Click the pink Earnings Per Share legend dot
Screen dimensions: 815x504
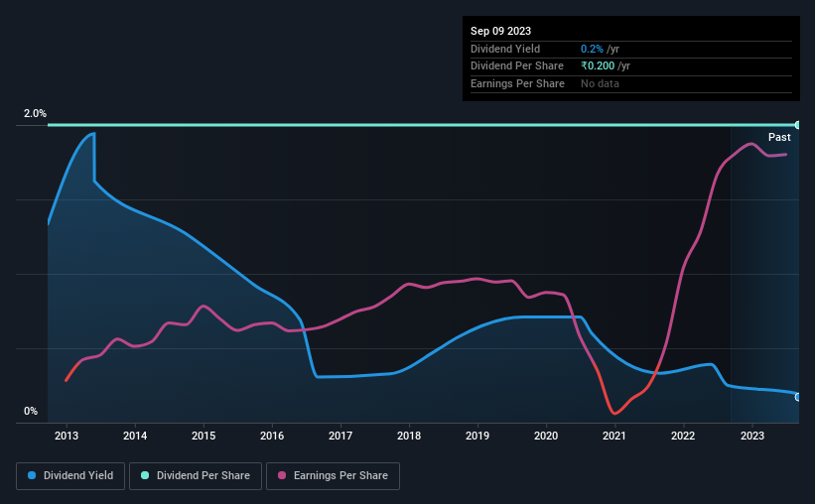[282, 475]
